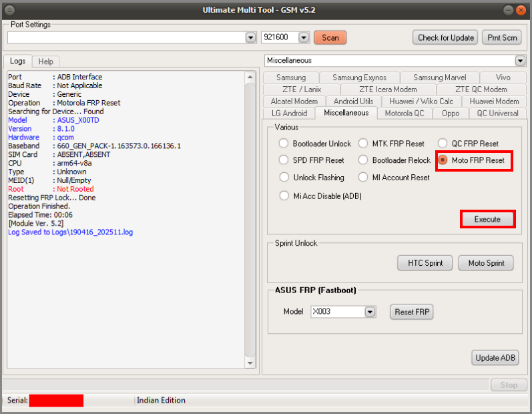This screenshot has width=532, height=414.
Task: Click 'Motorola FRP Reset' operation text in log
Action: (89, 103)
